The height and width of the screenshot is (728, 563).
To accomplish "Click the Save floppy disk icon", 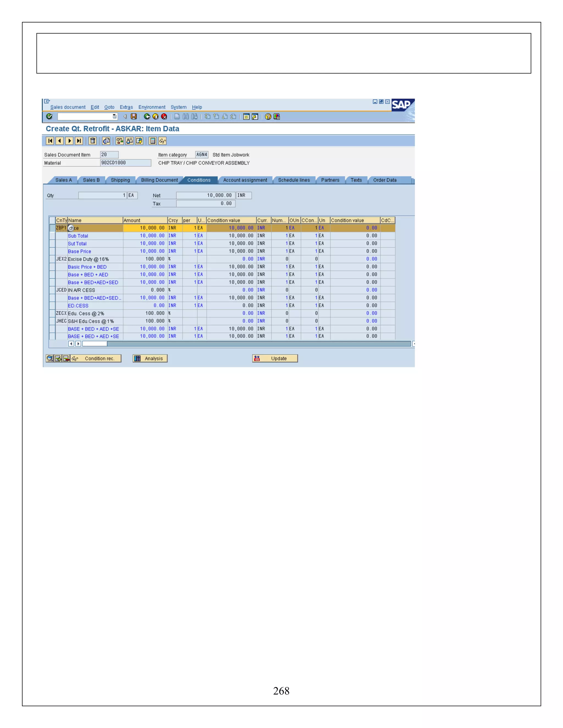I will click(x=134, y=116).
